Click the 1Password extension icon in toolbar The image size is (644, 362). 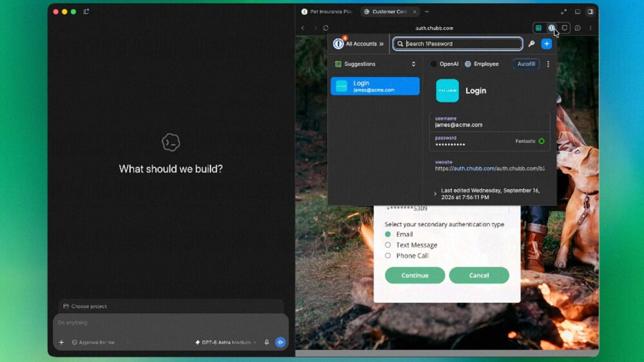551,28
